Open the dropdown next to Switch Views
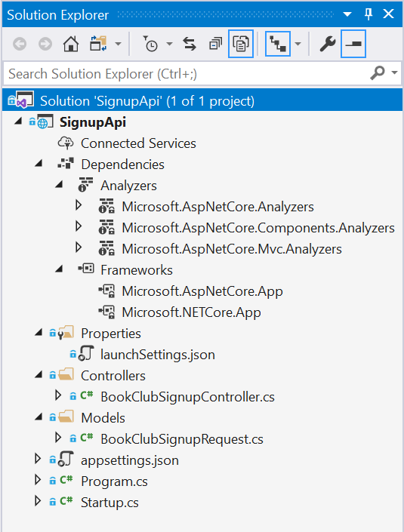Screen dimensions: 404x532 118,44
